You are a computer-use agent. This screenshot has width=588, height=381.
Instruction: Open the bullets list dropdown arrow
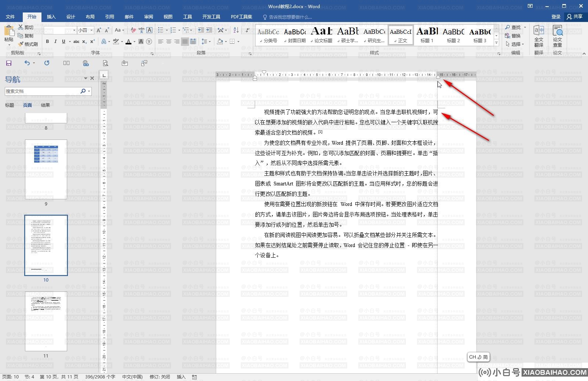pos(167,30)
